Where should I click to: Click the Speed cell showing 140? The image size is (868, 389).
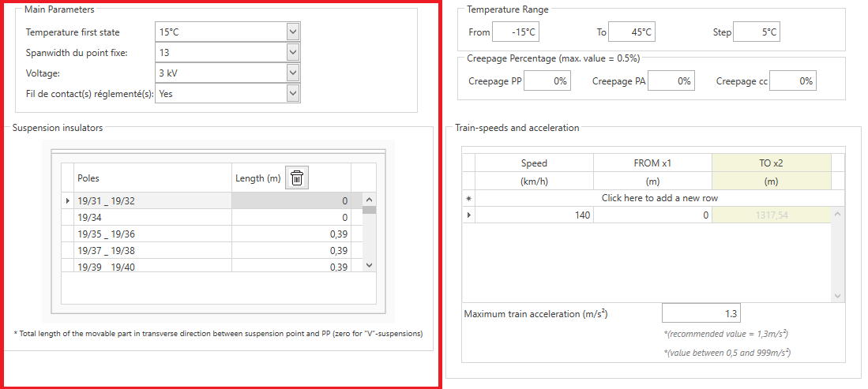[534, 215]
